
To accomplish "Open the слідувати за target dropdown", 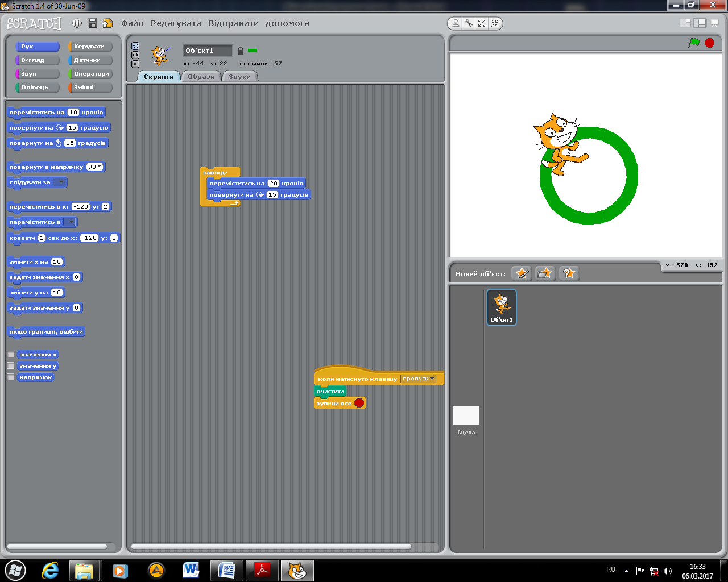I will (60, 182).
